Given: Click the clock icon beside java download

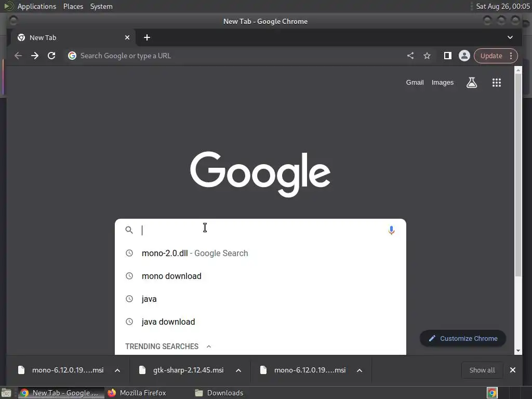Looking at the screenshot, I should (x=129, y=322).
